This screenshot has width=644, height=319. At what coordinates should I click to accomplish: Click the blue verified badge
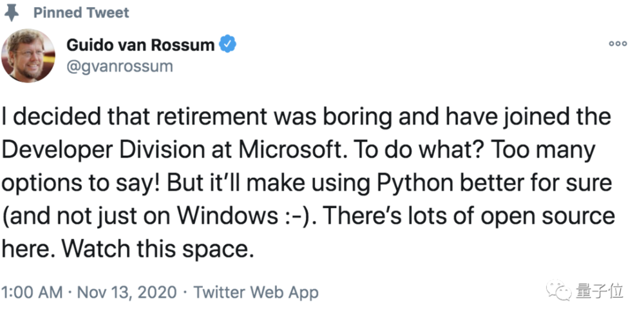coord(228,44)
